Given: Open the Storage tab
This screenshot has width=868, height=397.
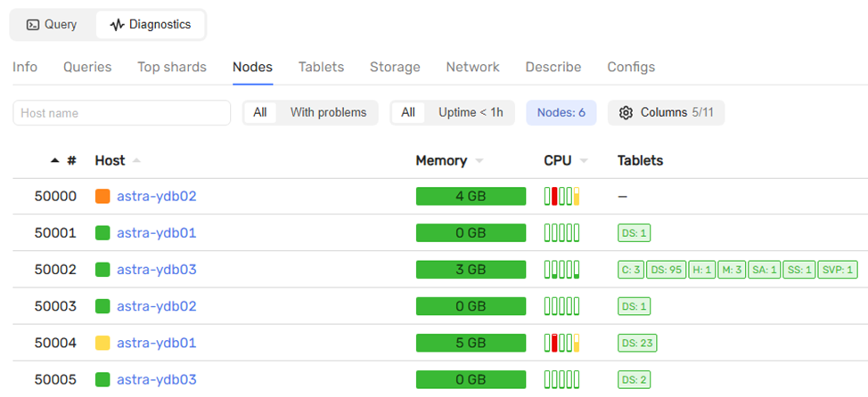Looking at the screenshot, I should point(395,67).
